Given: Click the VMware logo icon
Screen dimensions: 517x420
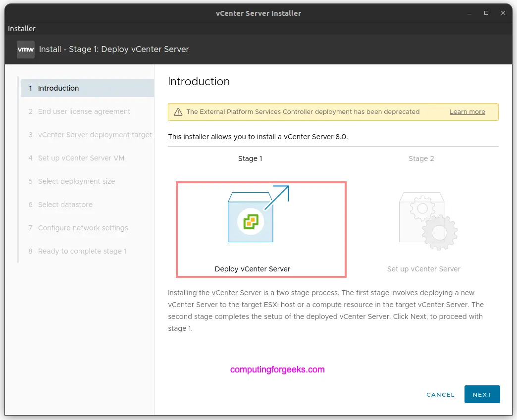Looking at the screenshot, I should tap(25, 49).
